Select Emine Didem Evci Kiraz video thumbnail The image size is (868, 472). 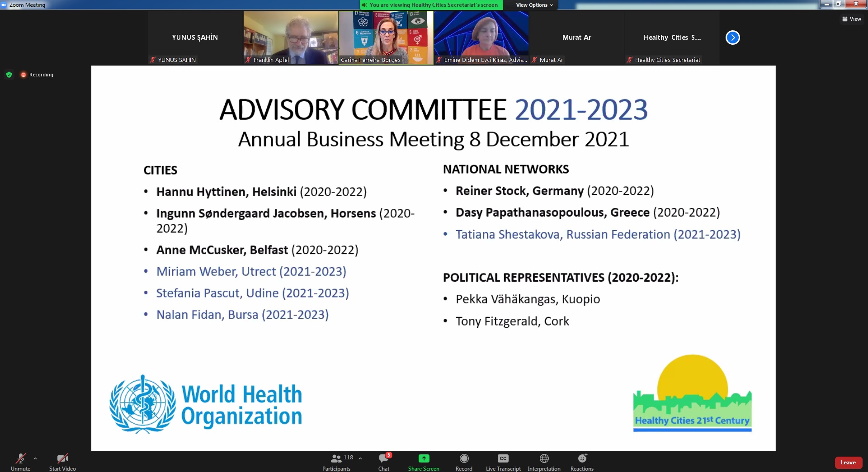(x=481, y=38)
